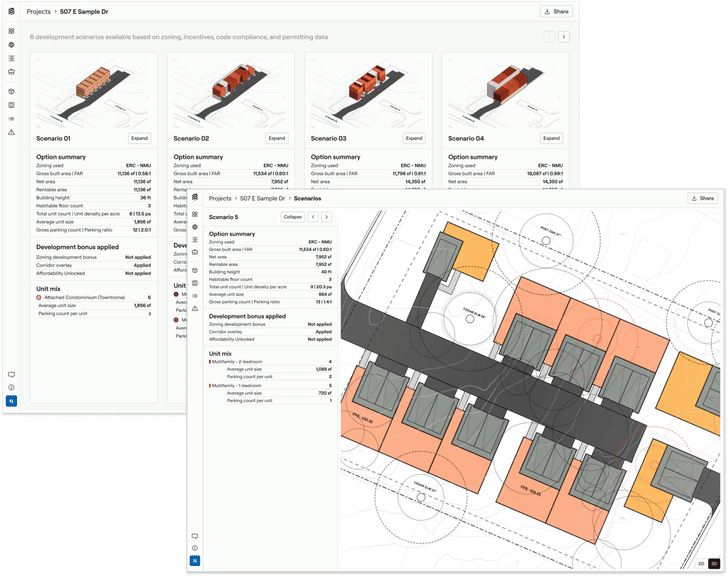Click Share button above the site plan
Screen dimensions: 728x576
[703, 199]
